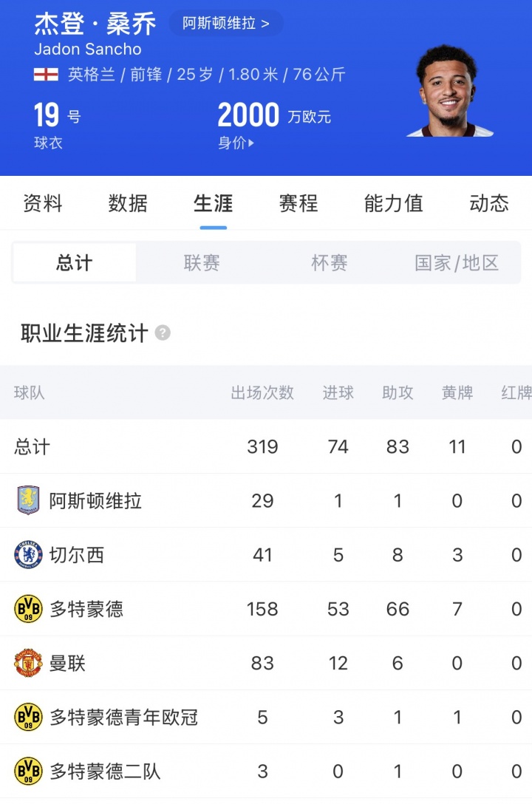Select the 国家/地区 filter segment
Image resolution: width=532 pixels, height=804 pixels.
457,263
